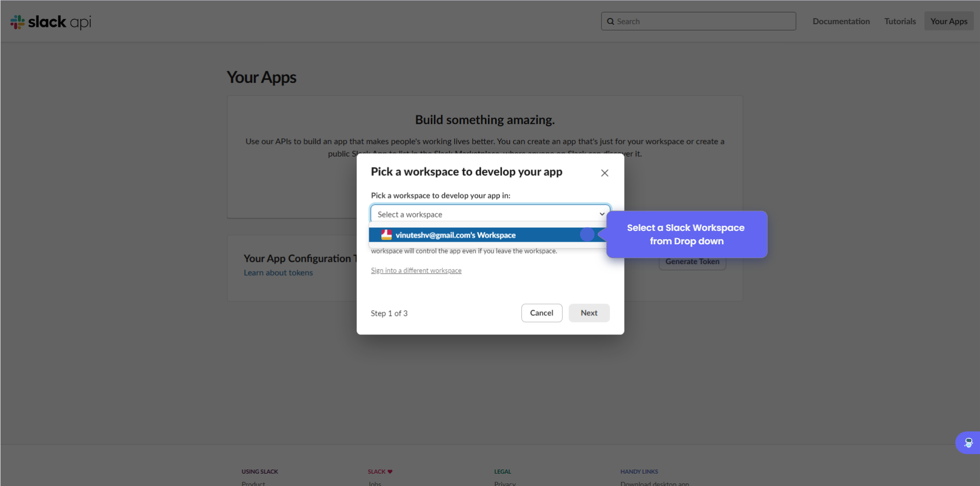The height and width of the screenshot is (486, 980).
Task: Click the heart icon beside SLACK footer
Action: (390, 472)
